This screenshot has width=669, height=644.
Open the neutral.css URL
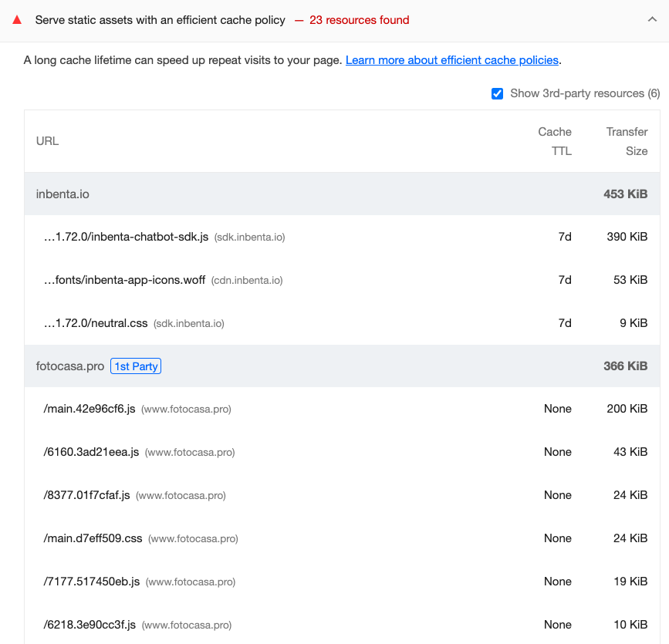click(96, 323)
